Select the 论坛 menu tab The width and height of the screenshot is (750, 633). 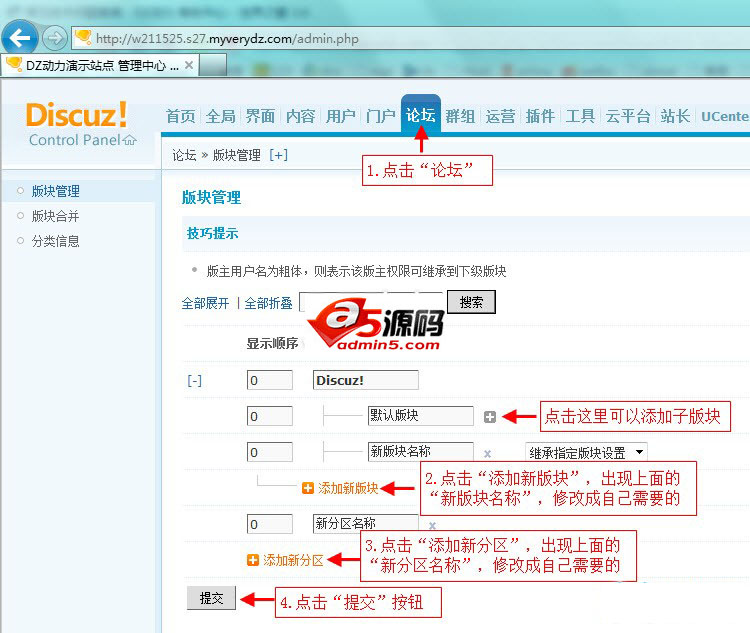click(x=420, y=115)
